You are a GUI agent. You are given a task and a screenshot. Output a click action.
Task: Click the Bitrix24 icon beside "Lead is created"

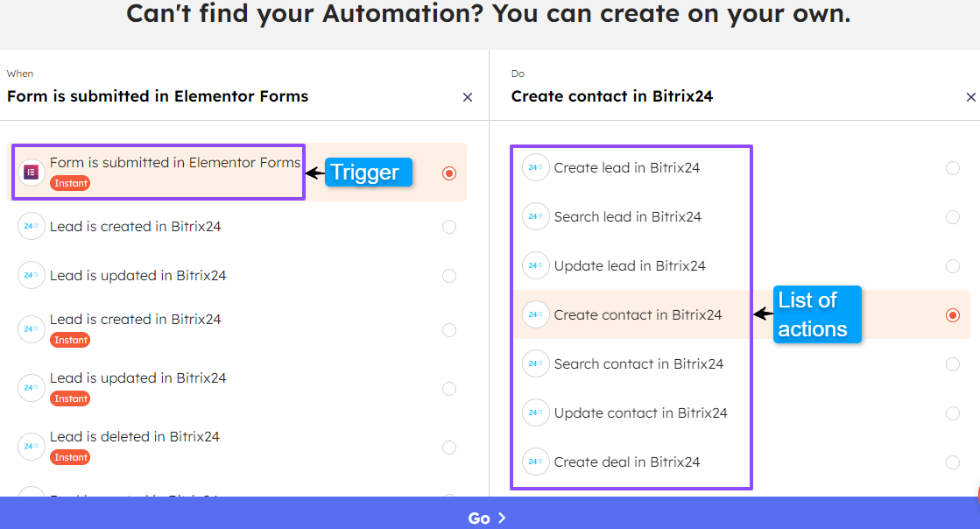tap(32, 226)
